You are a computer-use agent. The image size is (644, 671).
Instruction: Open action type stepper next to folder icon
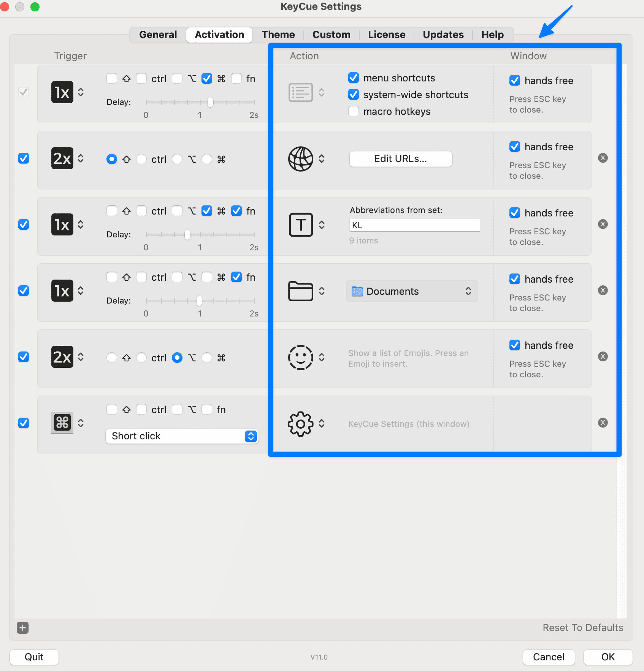(322, 291)
